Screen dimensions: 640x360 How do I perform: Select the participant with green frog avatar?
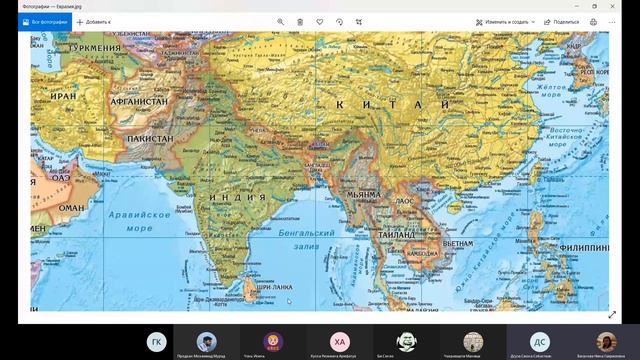point(406,342)
